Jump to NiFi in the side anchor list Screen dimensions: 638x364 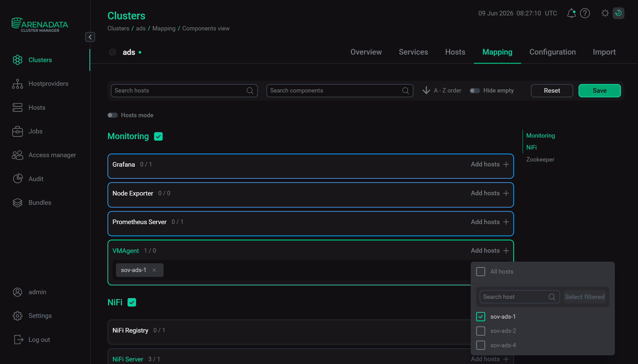tap(531, 147)
